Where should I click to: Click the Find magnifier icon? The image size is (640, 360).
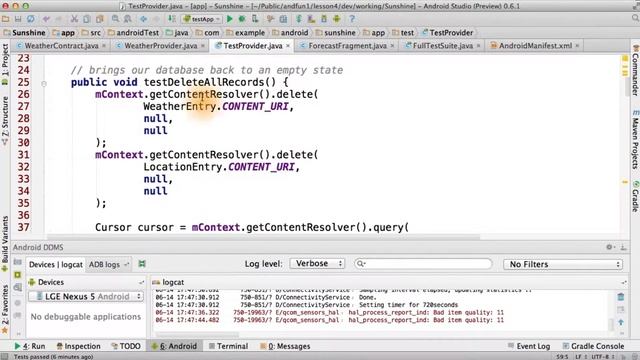pos(115,19)
